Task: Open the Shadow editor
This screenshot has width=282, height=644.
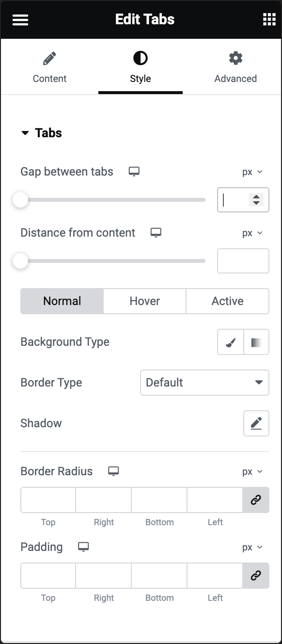Action: point(256,423)
